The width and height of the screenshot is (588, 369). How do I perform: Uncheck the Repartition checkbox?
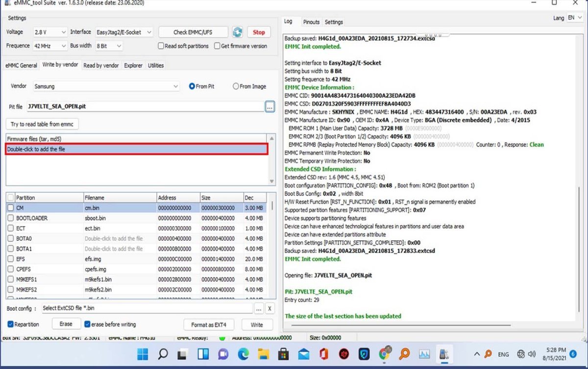(x=10, y=324)
